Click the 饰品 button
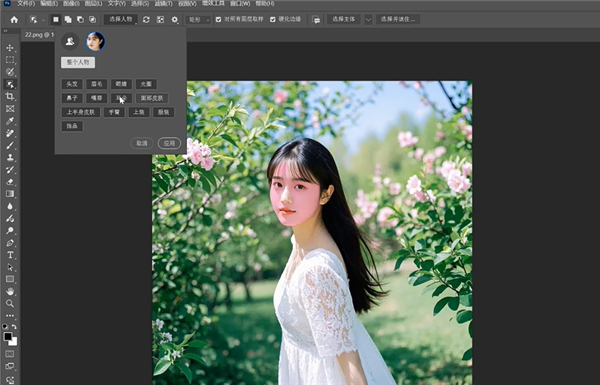 pos(72,126)
